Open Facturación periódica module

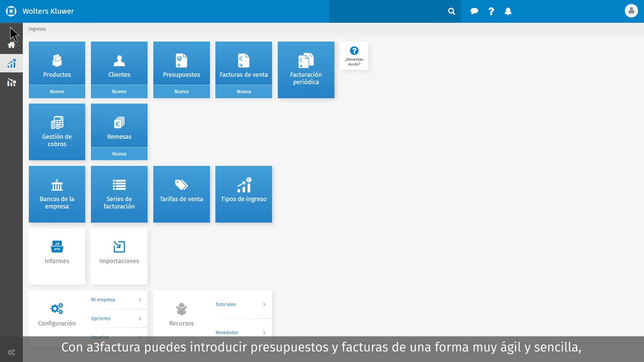pos(306,70)
